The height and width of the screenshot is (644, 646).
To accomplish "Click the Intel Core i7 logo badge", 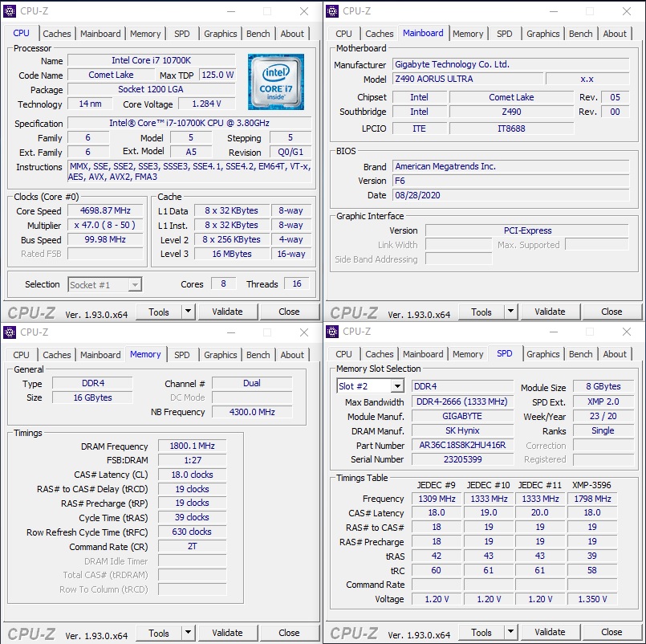I will [275, 81].
